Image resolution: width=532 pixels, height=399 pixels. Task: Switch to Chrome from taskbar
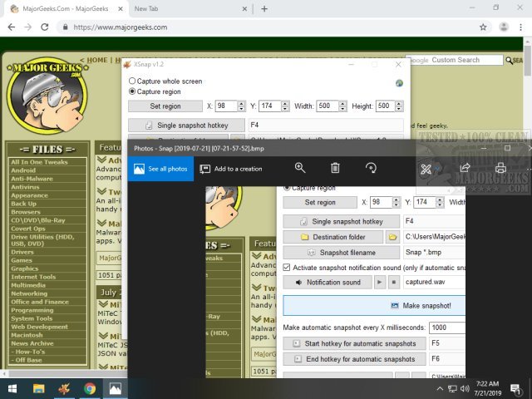[90, 388]
